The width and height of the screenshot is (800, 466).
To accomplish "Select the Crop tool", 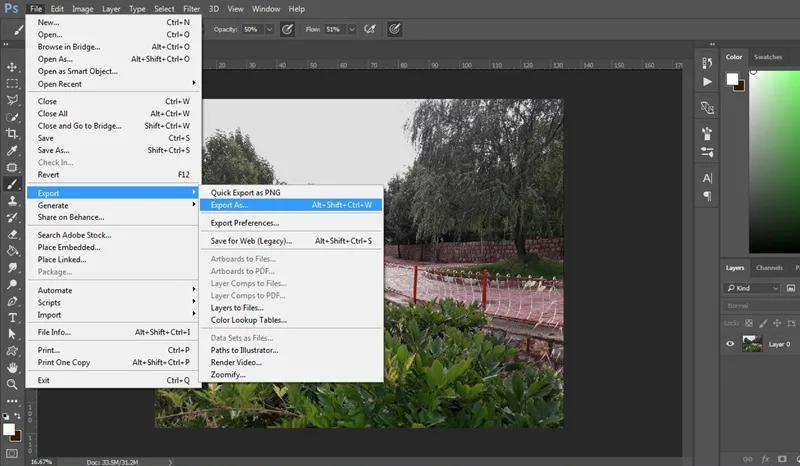I will click(12, 134).
